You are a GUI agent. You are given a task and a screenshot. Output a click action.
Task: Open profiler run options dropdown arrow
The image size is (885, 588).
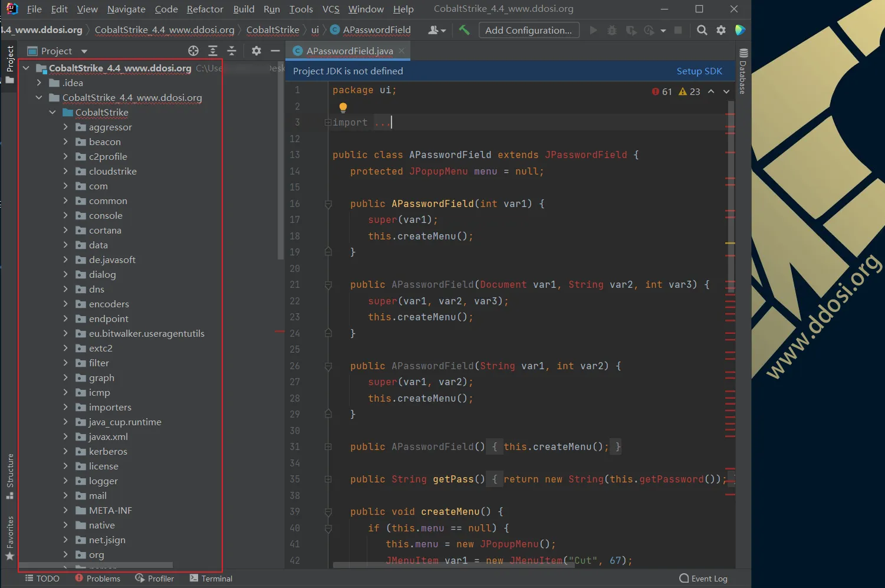(663, 30)
